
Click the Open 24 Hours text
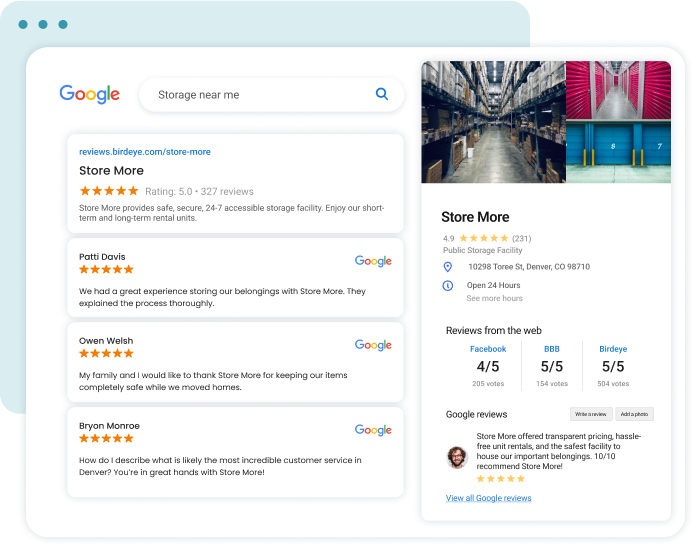click(493, 285)
